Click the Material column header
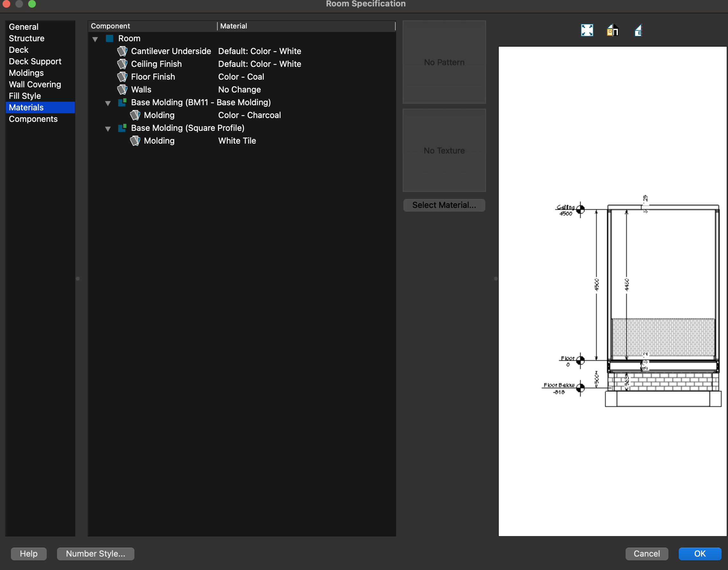Screen dimensions: 728x570 tap(233, 26)
